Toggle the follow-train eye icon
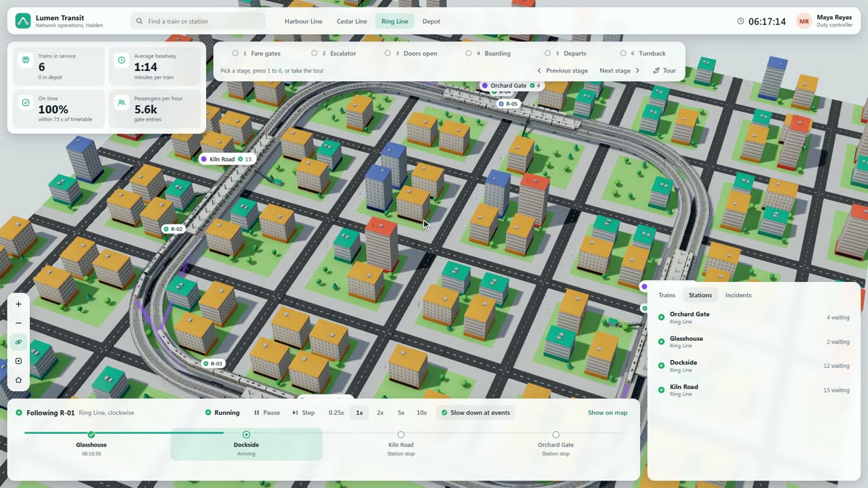Screen dimensions: 868x488 [x=18, y=342]
